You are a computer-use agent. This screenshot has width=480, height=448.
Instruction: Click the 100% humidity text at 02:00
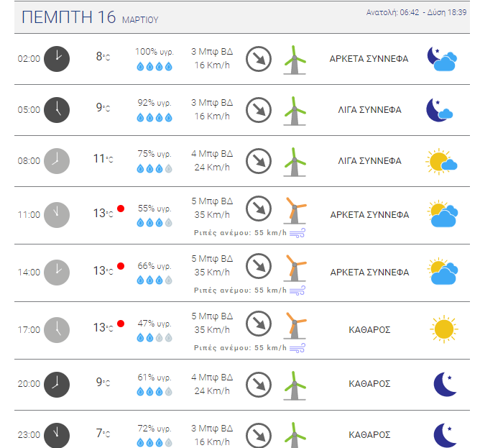coord(154,52)
